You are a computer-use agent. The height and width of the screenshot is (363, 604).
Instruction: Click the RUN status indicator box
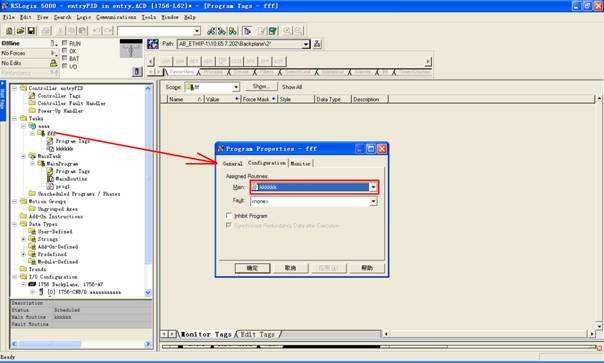click(65, 43)
